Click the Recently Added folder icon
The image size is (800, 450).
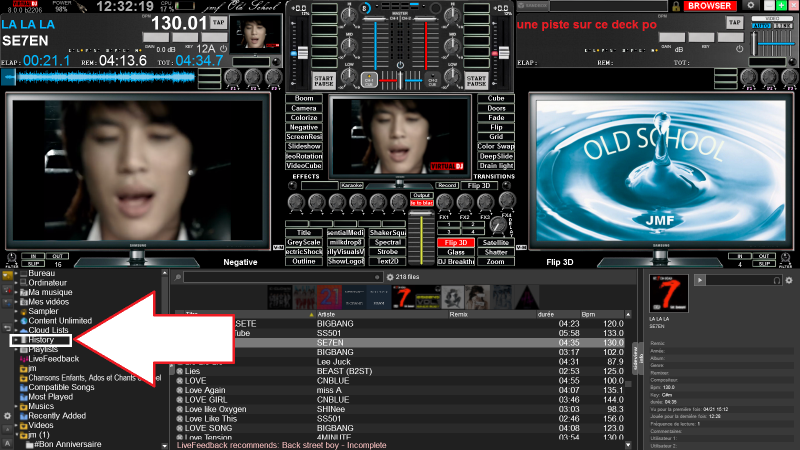click(23, 416)
